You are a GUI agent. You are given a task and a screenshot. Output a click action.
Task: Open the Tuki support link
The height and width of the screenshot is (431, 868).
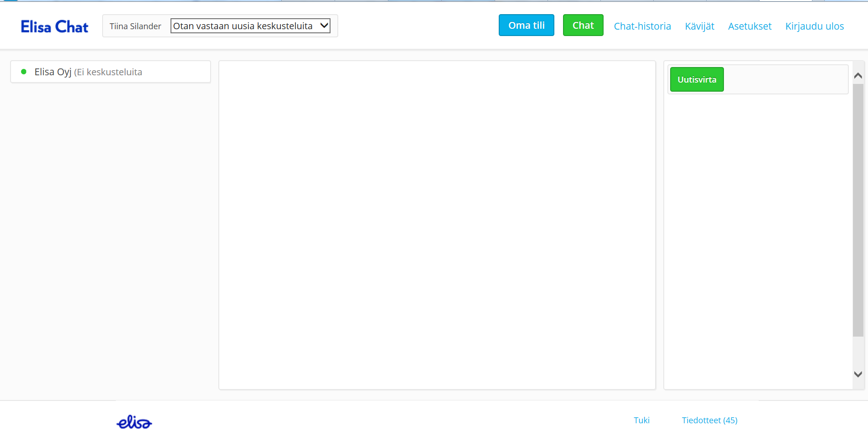641,420
